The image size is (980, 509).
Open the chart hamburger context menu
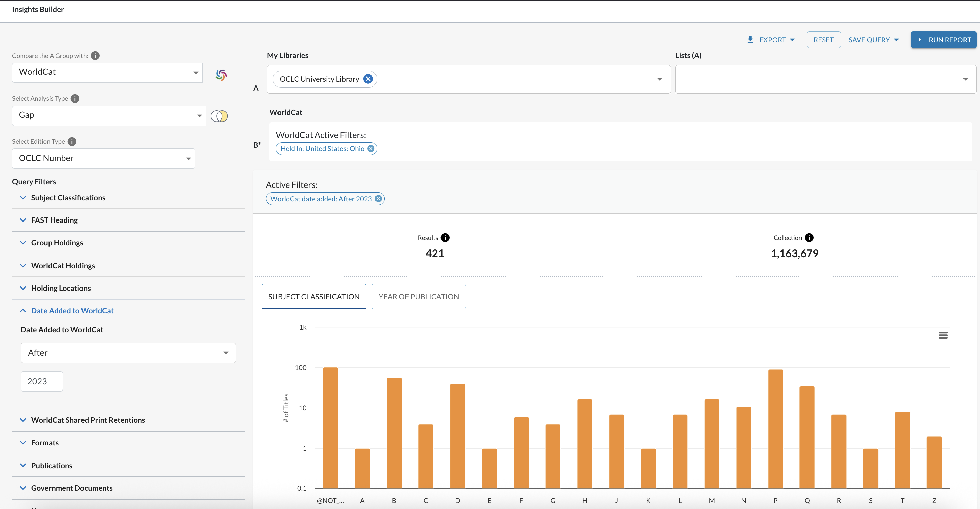pos(943,335)
